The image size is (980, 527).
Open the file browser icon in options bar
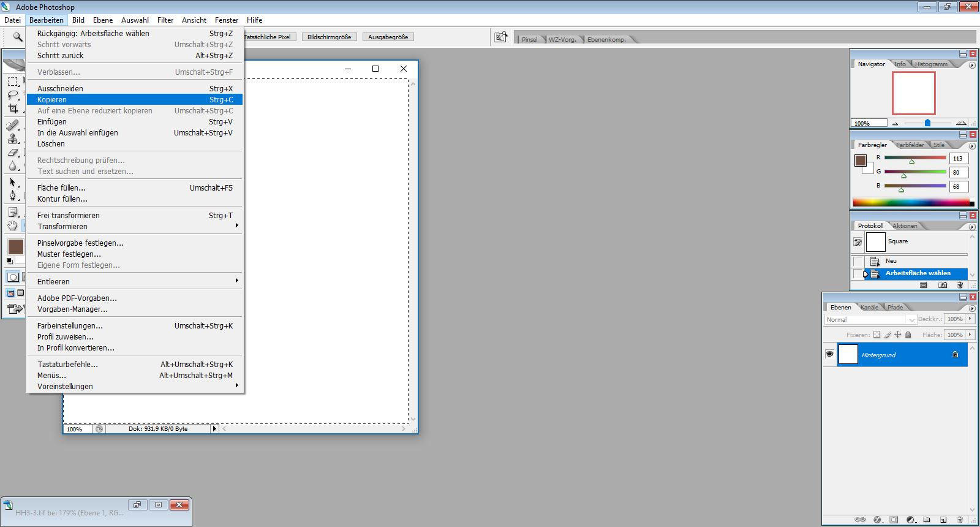[501, 37]
